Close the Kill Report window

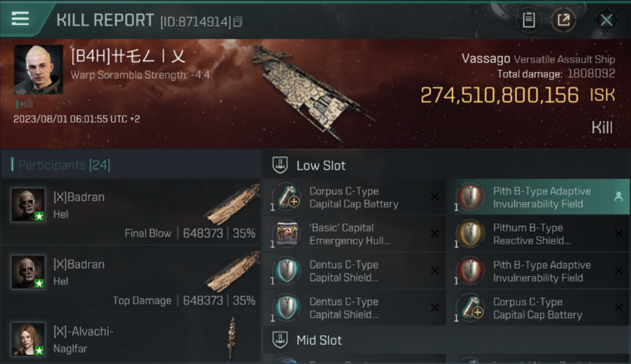(x=606, y=20)
